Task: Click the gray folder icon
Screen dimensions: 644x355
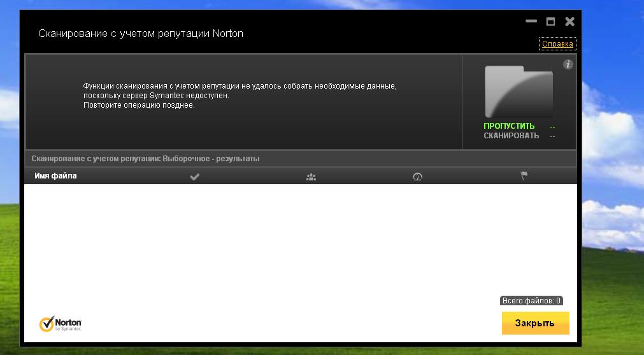Action: point(519,92)
